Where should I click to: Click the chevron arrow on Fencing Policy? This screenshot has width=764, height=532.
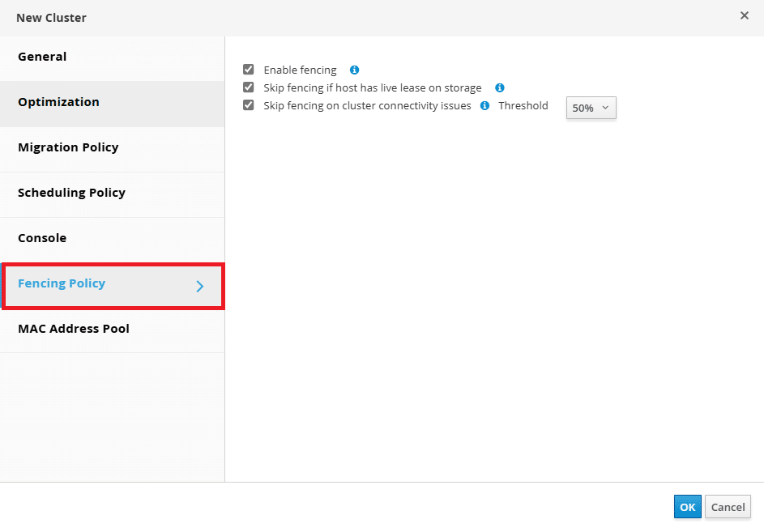pyautogui.click(x=200, y=286)
